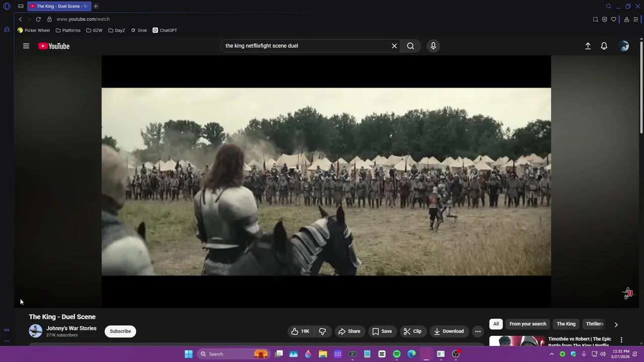Save the video to a playlist
This screenshot has height=362, width=644.
pos(382,331)
